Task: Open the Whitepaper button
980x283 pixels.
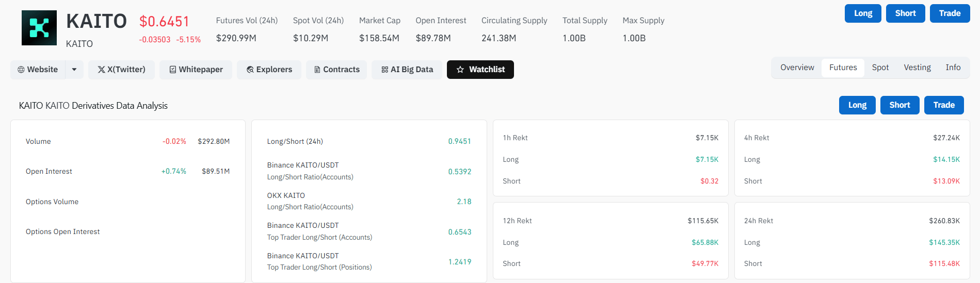Action: point(196,70)
